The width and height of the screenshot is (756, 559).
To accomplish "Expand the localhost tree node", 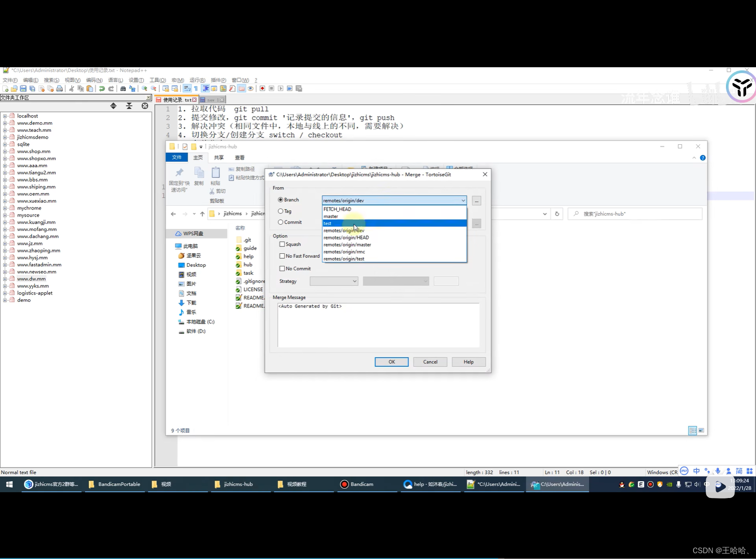I will click(5, 116).
